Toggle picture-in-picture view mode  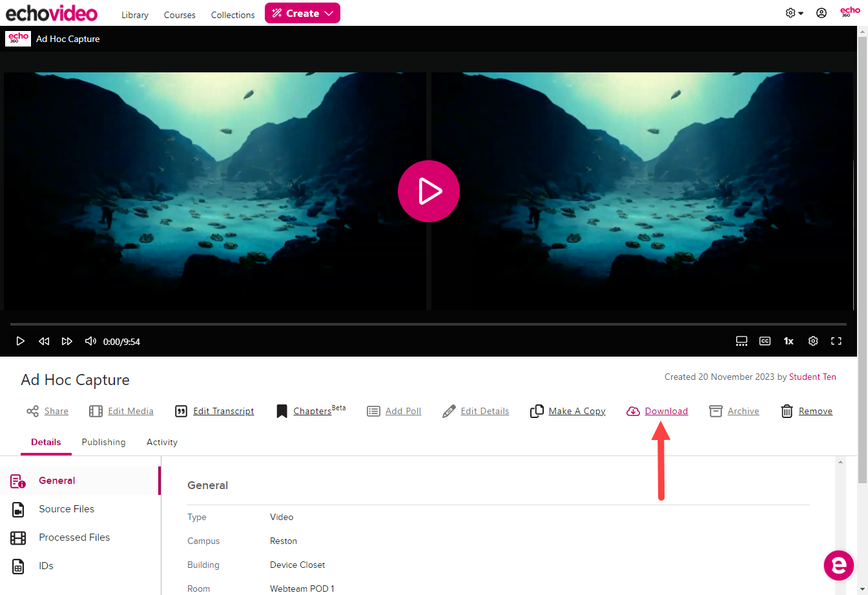coord(741,341)
